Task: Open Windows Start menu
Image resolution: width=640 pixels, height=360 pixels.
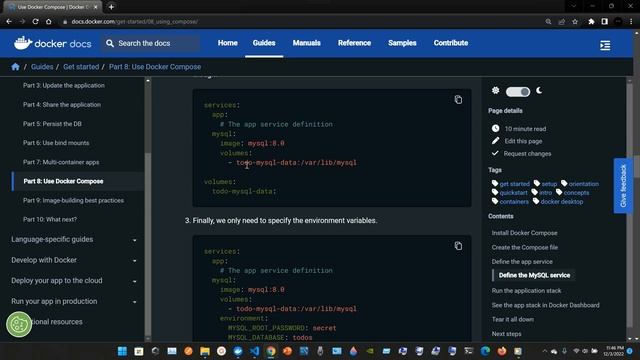Action: [x=122, y=351]
